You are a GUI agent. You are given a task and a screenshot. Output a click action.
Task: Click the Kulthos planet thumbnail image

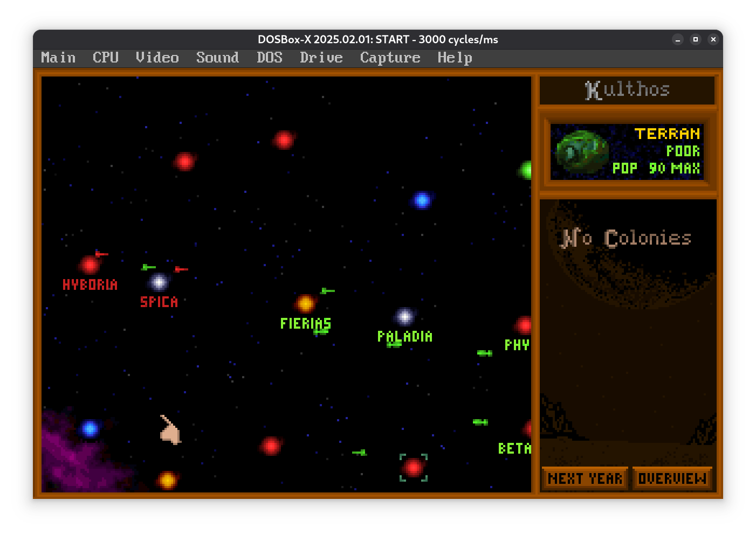(x=581, y=151)
